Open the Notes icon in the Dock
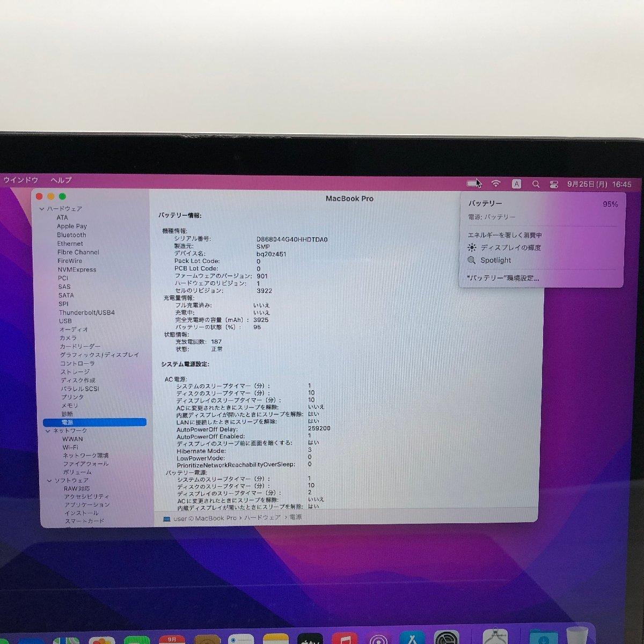This screenshot has width=644, height=644. coord(276,639)
